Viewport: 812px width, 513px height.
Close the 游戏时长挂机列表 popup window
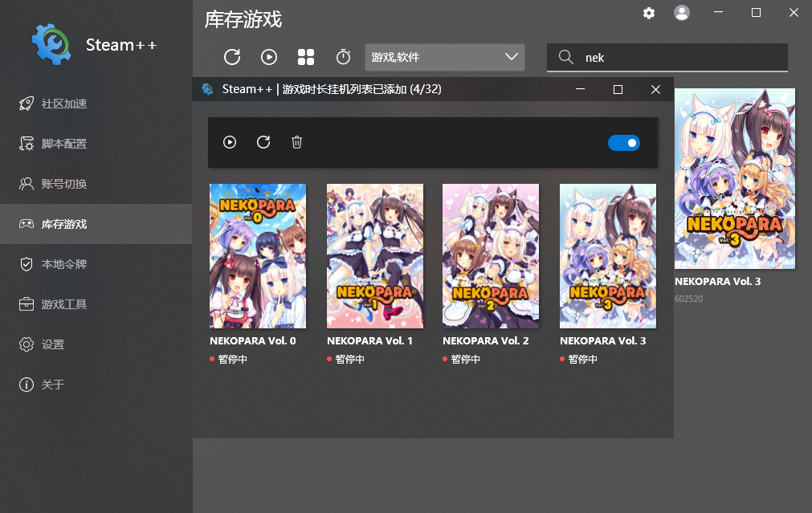click(655, 90)
